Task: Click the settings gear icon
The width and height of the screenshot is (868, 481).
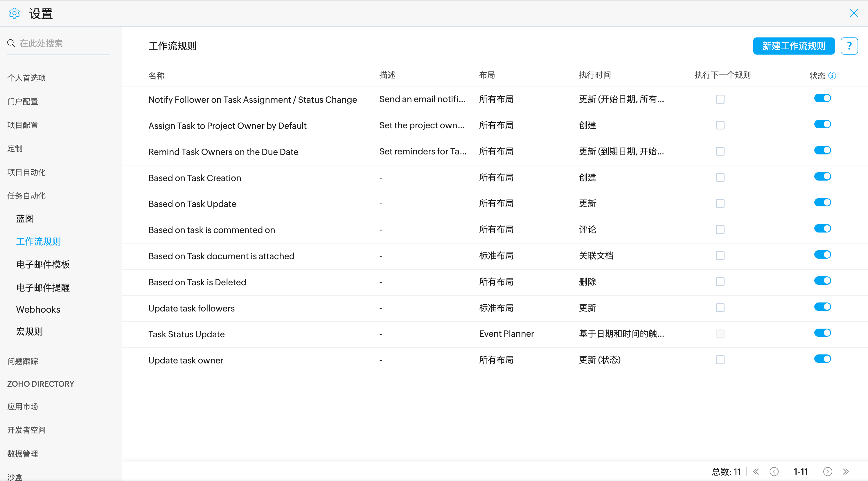Action: (x=14, y=13)
